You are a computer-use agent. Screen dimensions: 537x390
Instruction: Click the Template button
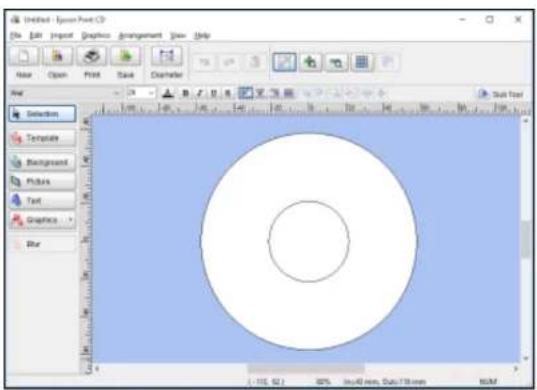(x=42, y=138)
